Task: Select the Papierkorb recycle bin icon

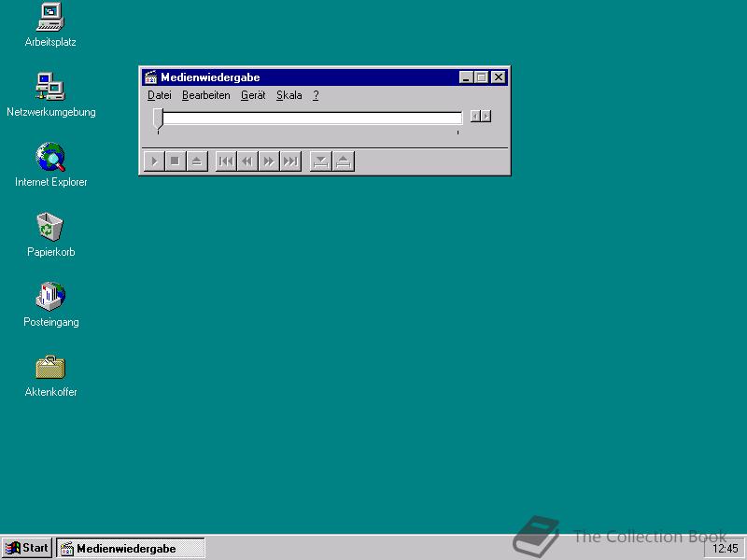Action: [x=50, y=235]
